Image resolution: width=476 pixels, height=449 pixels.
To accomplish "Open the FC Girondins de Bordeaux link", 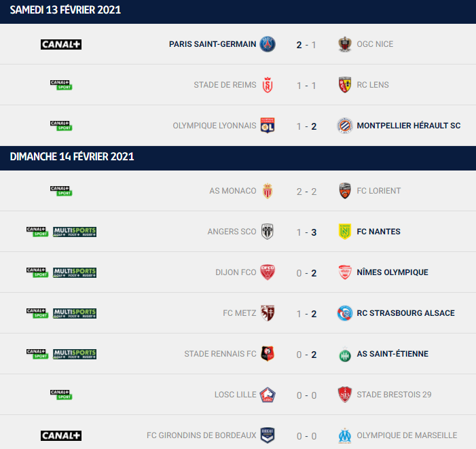I will pyautogui.click(x=201, y=435).
